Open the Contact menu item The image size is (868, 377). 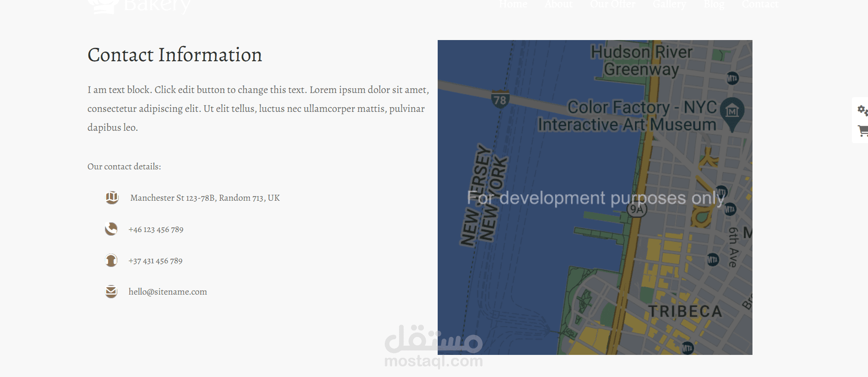point(760,4)
